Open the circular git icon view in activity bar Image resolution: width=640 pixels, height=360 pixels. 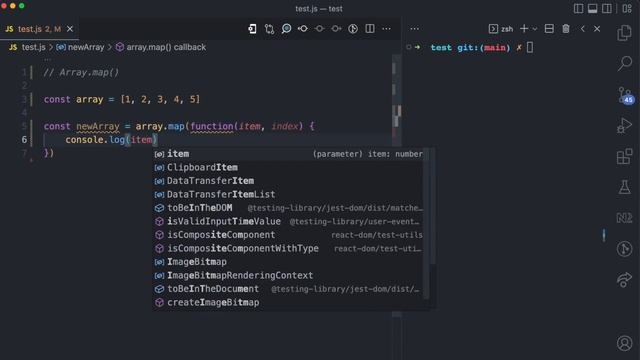(x=624, y=249)
